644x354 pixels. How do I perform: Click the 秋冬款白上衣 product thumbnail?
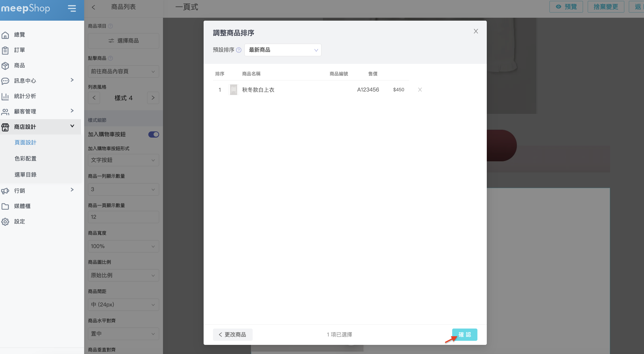click(x=233, y=90)
